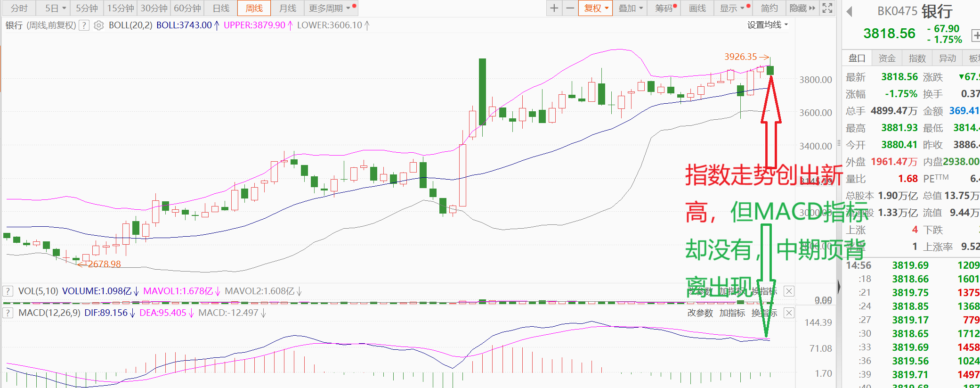Click the latest price 3818.56 in header
The width and height of the screenshot is (980, 388).
(x=889, y=33)
